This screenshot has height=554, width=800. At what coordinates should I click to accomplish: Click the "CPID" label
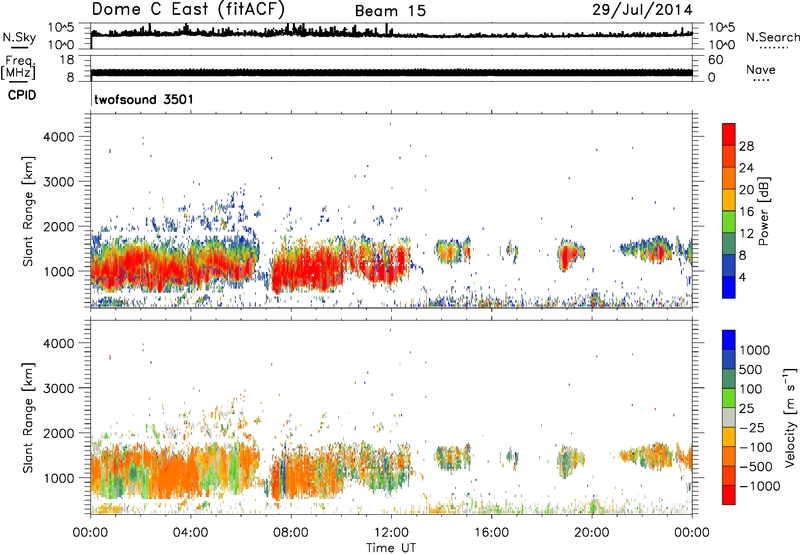(x=22, y=95)
